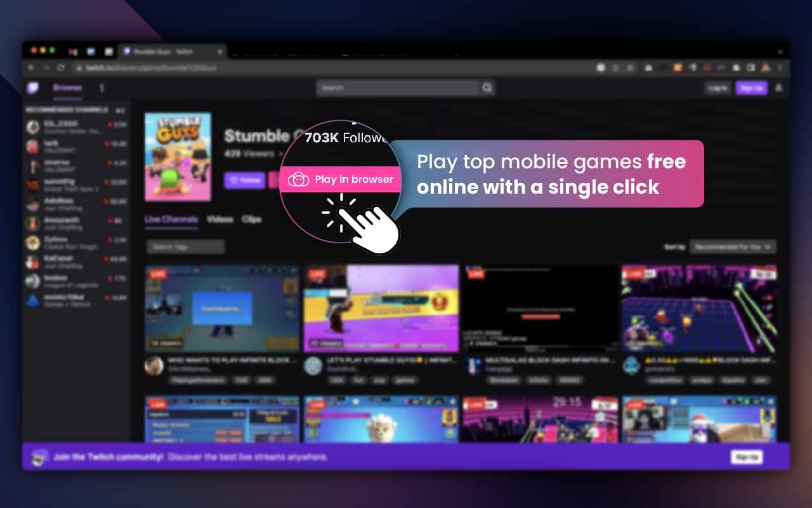Image resolution: width=812 pixels, height=508 pixels.
Task: Click the Stumble Guys box art
Action: coord(178,157)
